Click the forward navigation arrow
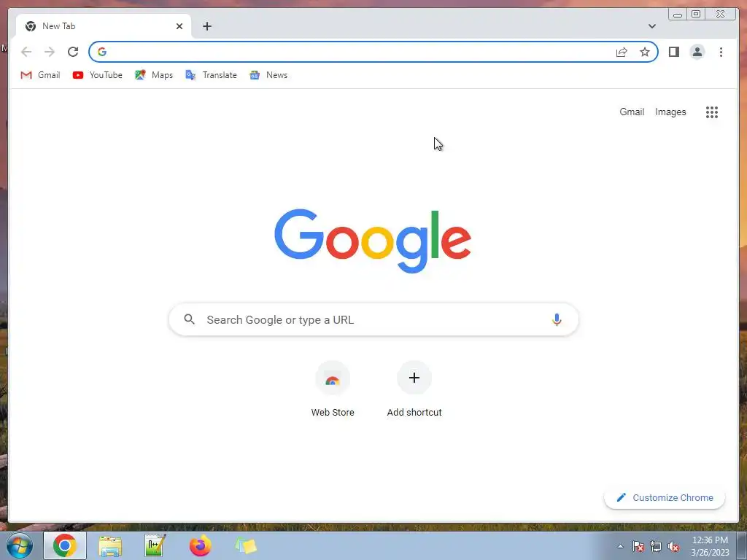Viewport: 747px width, 560px height. coord(50,52)
